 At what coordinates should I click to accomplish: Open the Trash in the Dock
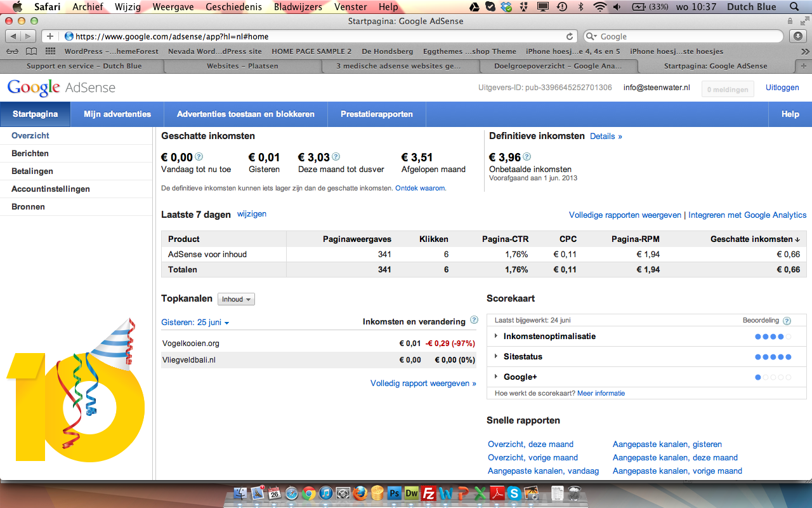(x=575, y=493)
